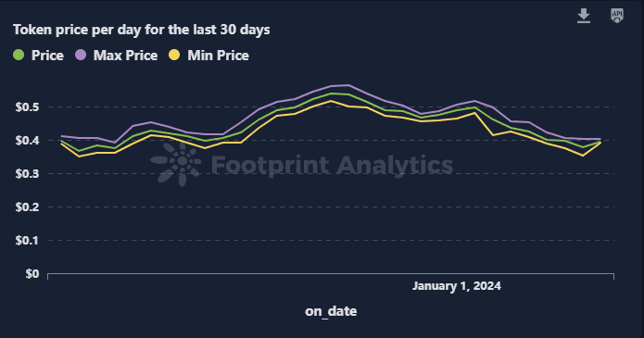Click the $0.2 y-axis label

click(x=27, y=207)
